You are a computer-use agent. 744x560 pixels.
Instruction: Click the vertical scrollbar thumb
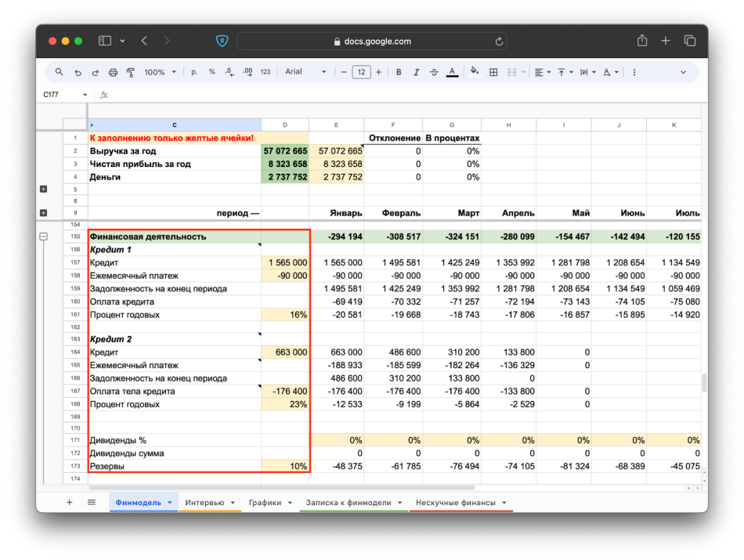click(704, 382)
